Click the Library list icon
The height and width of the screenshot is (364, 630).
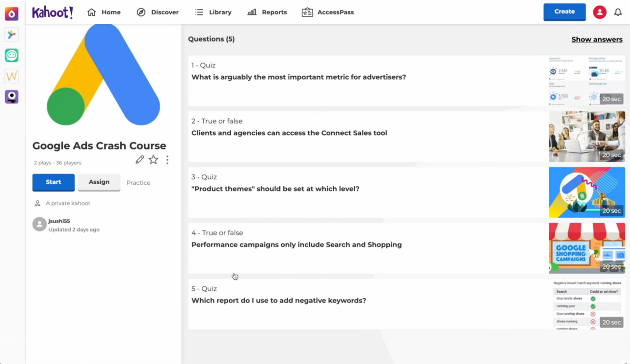coord(199,12)
